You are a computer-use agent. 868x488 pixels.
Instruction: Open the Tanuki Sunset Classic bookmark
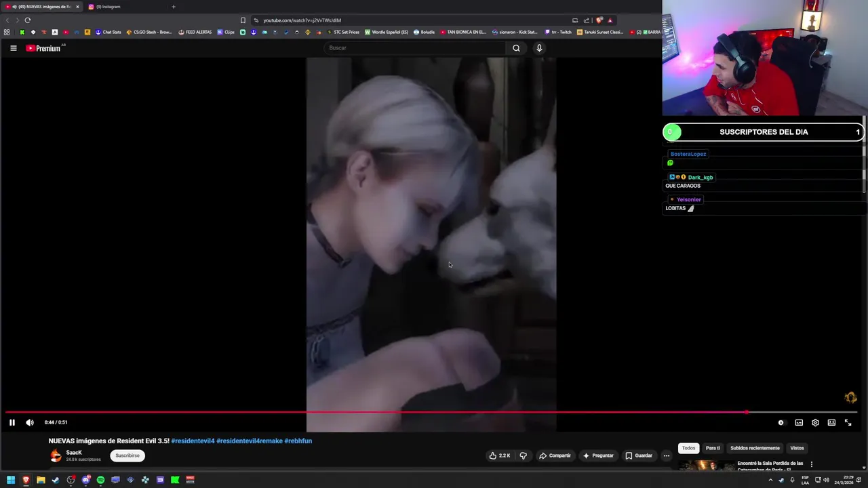click(x=600, y=32)
